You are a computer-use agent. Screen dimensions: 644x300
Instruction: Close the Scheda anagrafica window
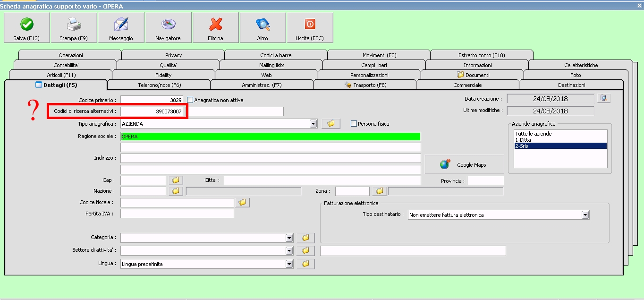point(639,5)
